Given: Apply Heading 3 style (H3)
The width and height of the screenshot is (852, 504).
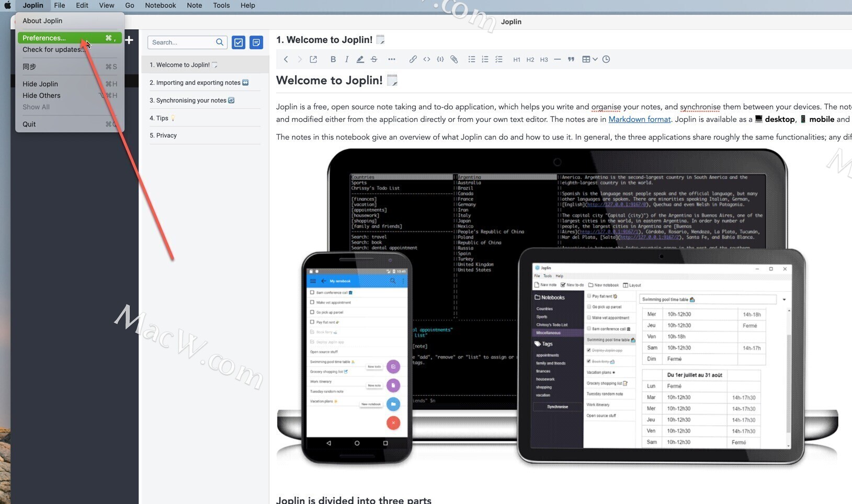Looking at the screenshot, I should [x=544, y=60].
